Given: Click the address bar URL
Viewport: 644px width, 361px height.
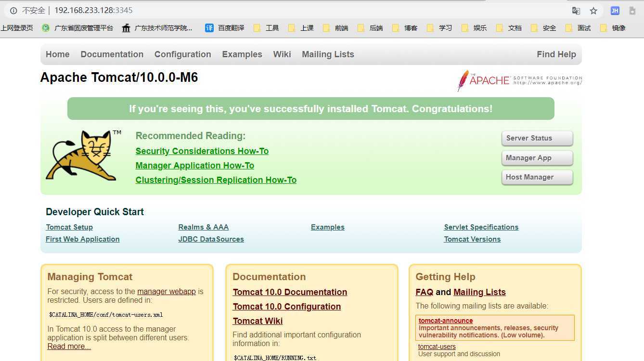Looking at the screenshot, I should point(93,10).
